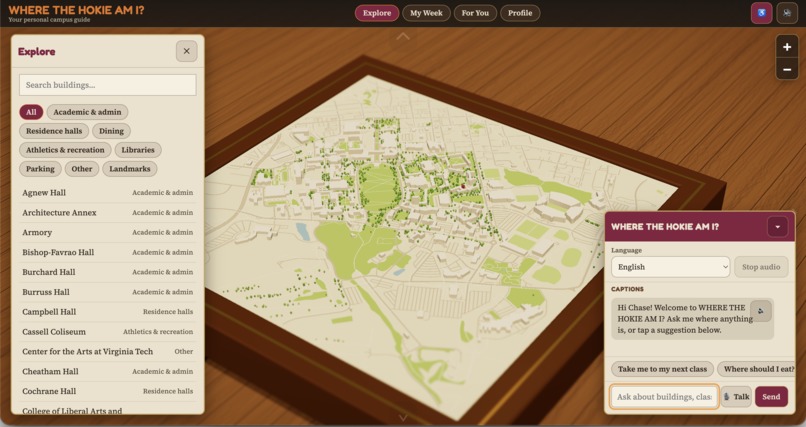Select the All category filter

point(31,112)
